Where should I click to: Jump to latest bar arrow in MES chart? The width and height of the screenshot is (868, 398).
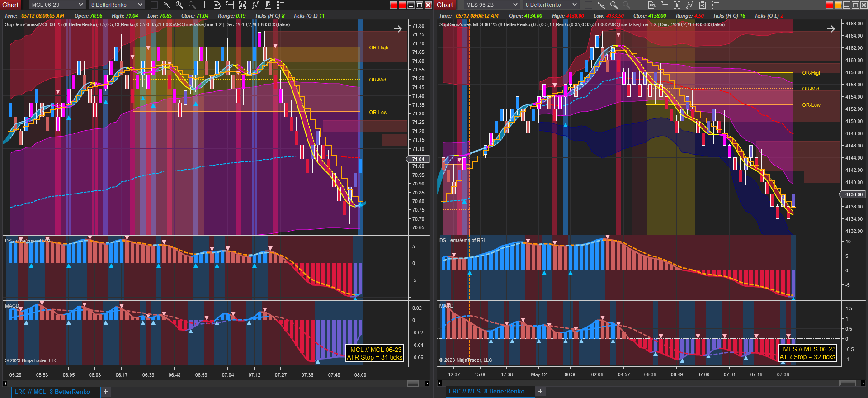[831, 29]
